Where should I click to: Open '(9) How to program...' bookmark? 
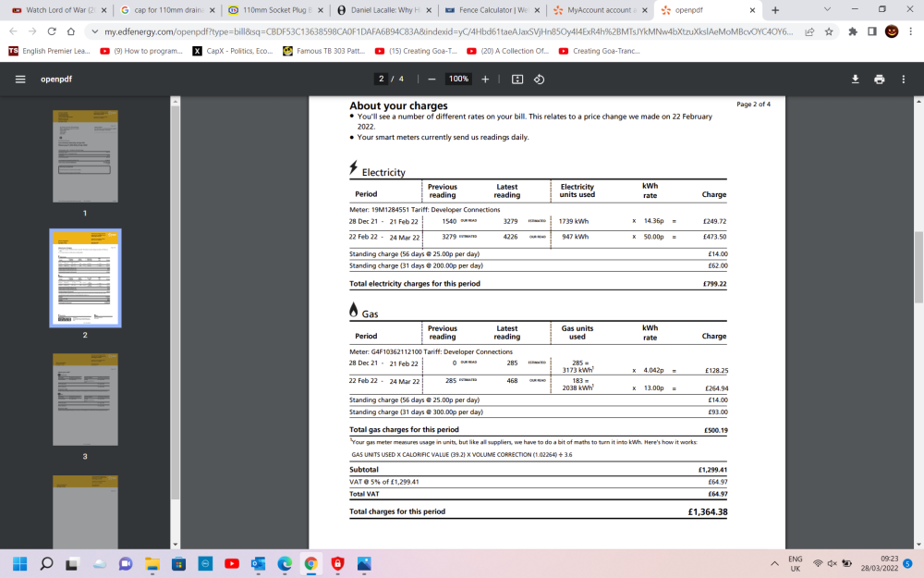141,51
